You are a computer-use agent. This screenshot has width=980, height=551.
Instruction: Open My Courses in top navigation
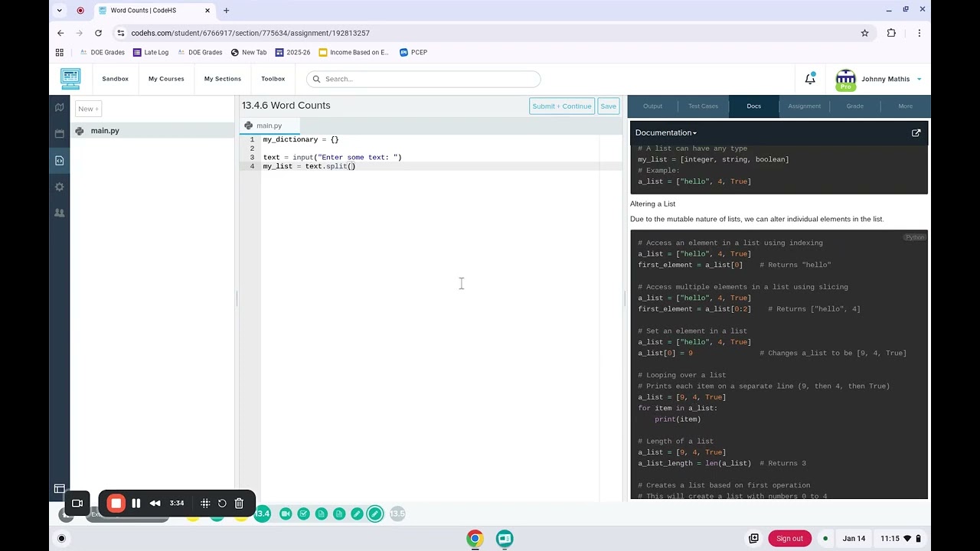166,79
